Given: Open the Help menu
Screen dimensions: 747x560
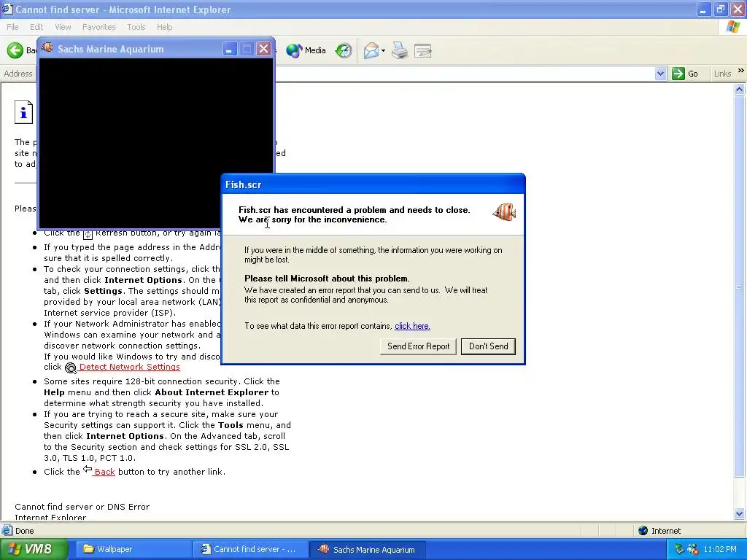Looking at the screenshot, I should click(x=164, y=27).
